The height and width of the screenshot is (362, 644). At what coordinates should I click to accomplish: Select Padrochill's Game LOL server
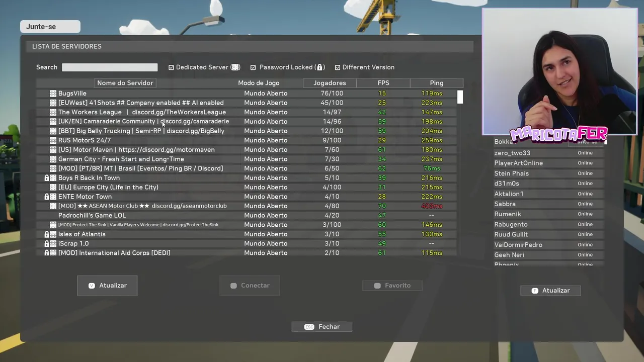coord(92,215)
